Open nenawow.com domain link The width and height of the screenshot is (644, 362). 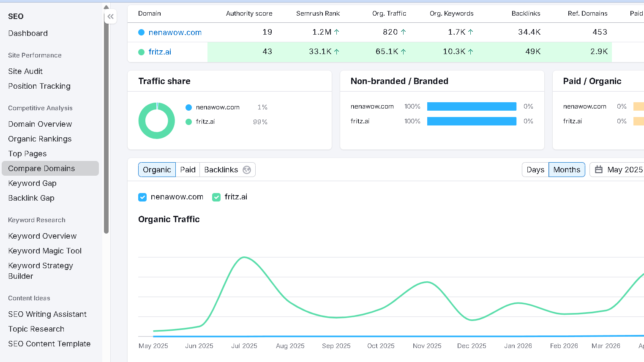click(x=175, y=33)
